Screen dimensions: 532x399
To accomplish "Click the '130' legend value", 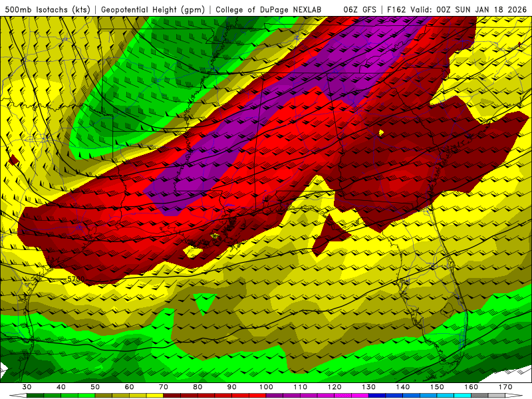I will click(x=368, y=387).
